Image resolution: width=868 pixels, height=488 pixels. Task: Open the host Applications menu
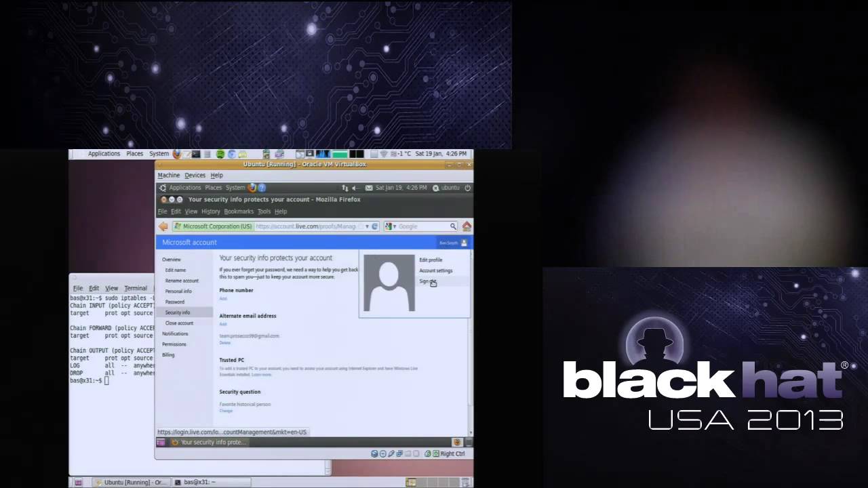104,154
